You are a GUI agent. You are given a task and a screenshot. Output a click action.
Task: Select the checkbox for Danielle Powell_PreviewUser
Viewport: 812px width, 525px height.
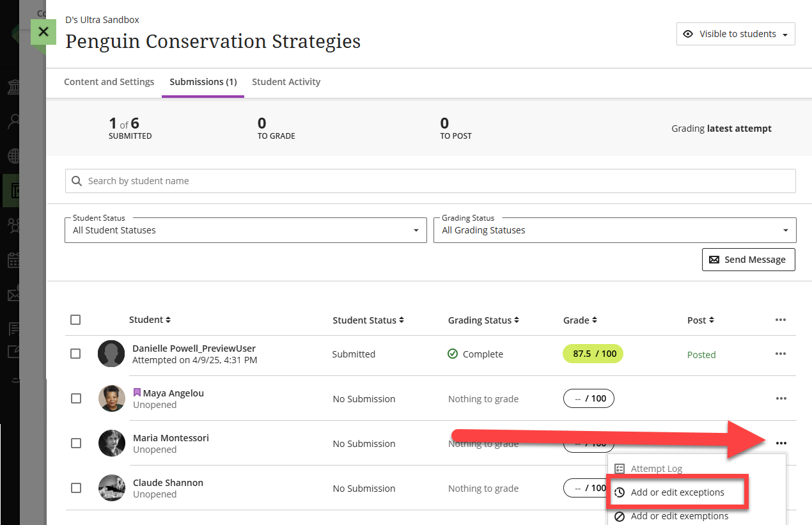pyautogui.click(x=75, y=354)
